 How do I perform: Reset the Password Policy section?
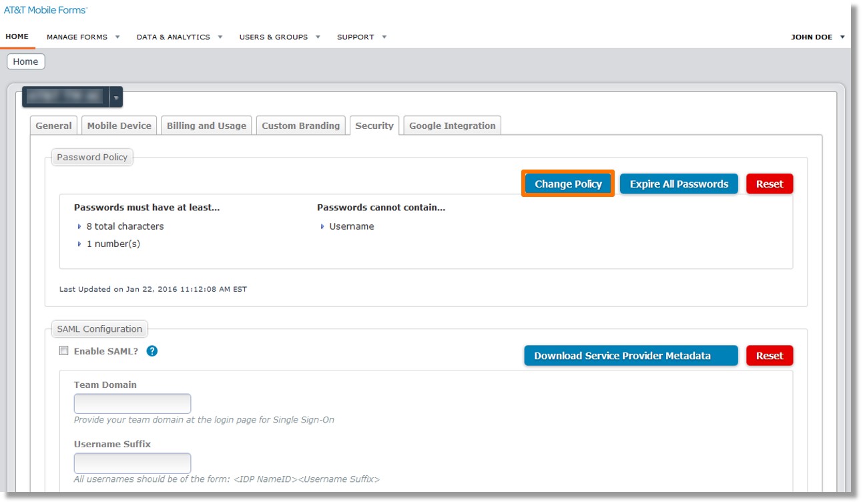tap(770, 184)
